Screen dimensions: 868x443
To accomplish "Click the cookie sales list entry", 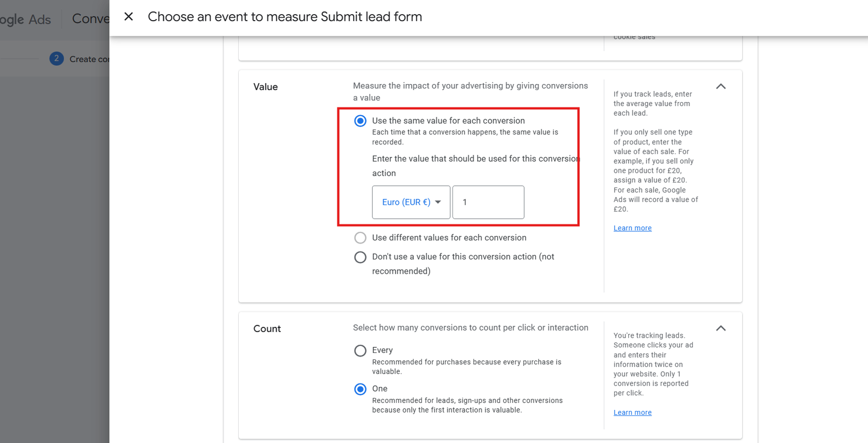I will [634, 36].
